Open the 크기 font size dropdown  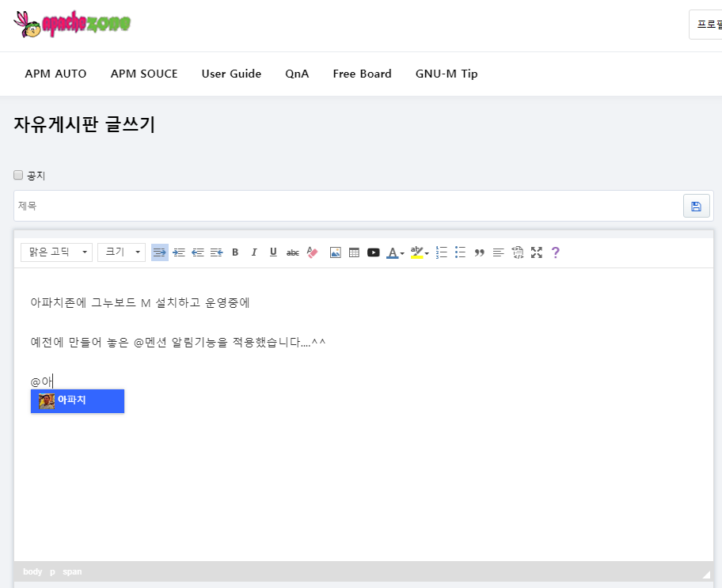[121, 252]
